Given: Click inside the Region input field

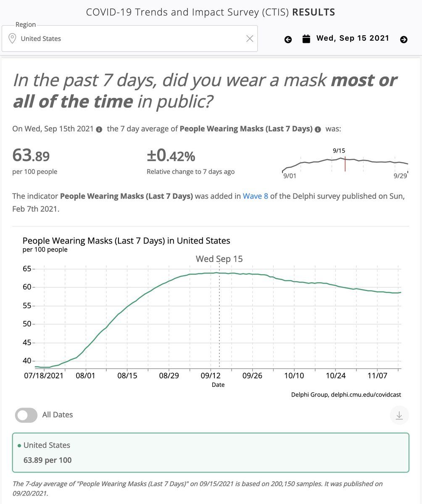Looking at the screenshot, I should pyautogui.click(x=129, y=39).
